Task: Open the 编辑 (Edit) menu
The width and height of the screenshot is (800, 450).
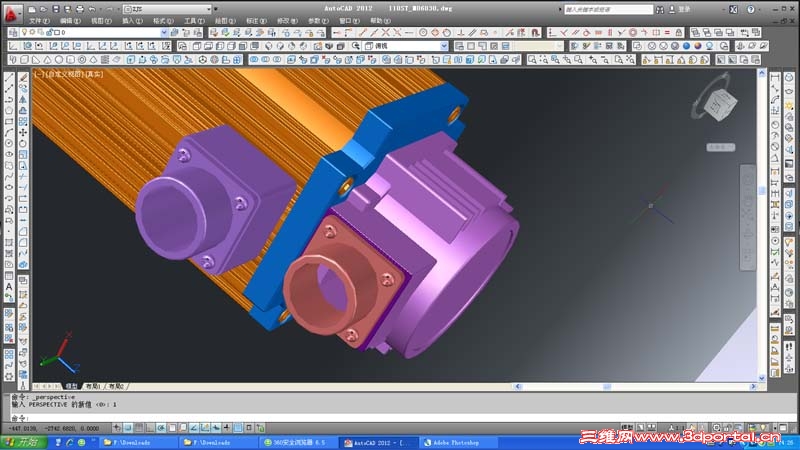Action: coord(70,21)
